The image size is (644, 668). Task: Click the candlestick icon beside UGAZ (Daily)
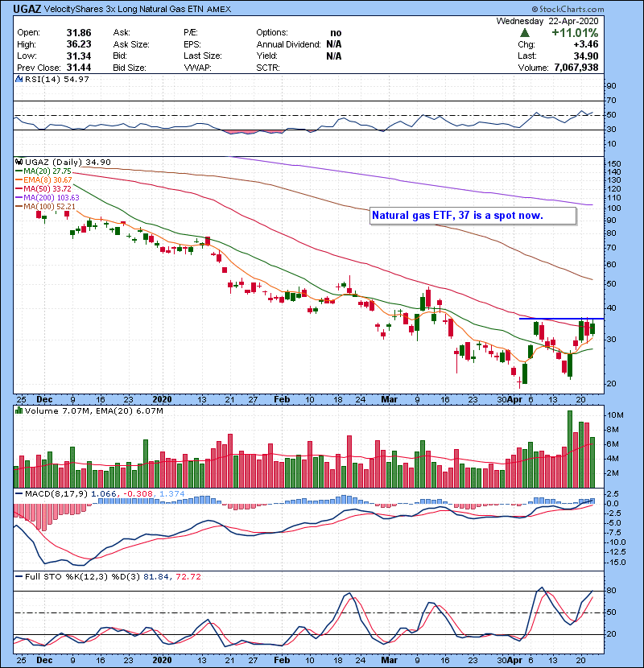19,163
